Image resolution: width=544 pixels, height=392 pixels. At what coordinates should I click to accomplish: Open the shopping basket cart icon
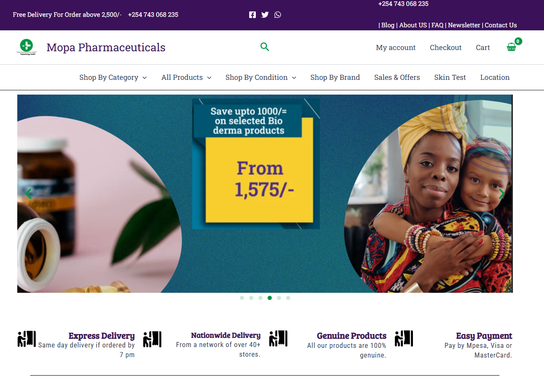click(x=511, y=47)
